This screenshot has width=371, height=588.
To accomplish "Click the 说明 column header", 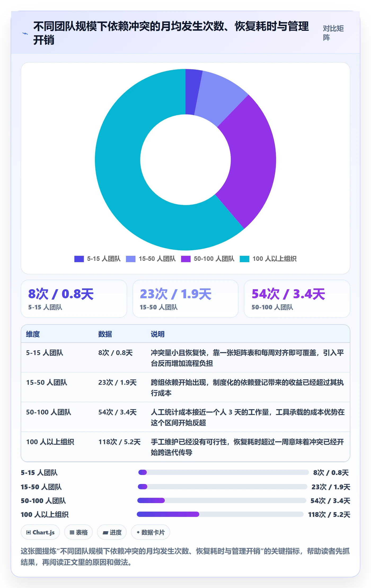I will tap(158, 334).
